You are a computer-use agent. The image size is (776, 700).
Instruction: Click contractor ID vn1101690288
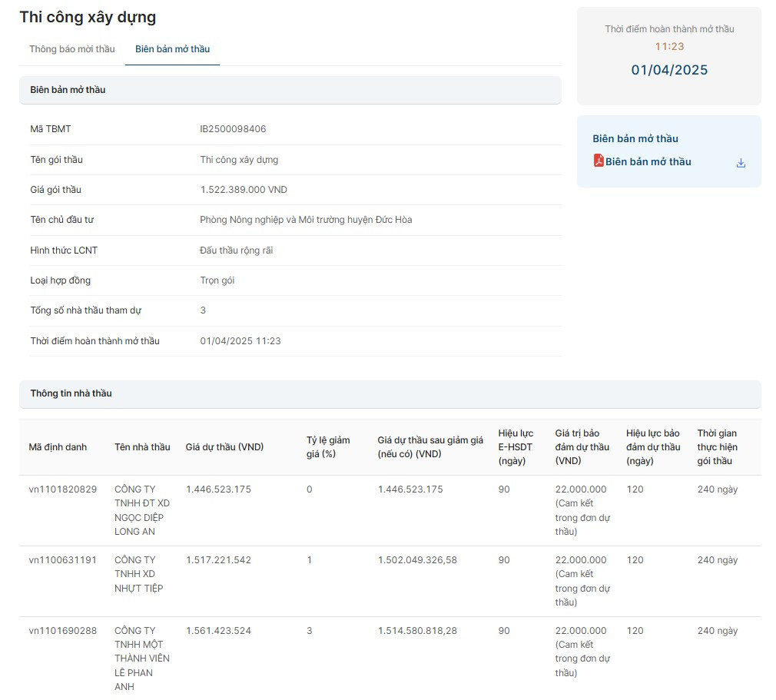tap(63, 631)
